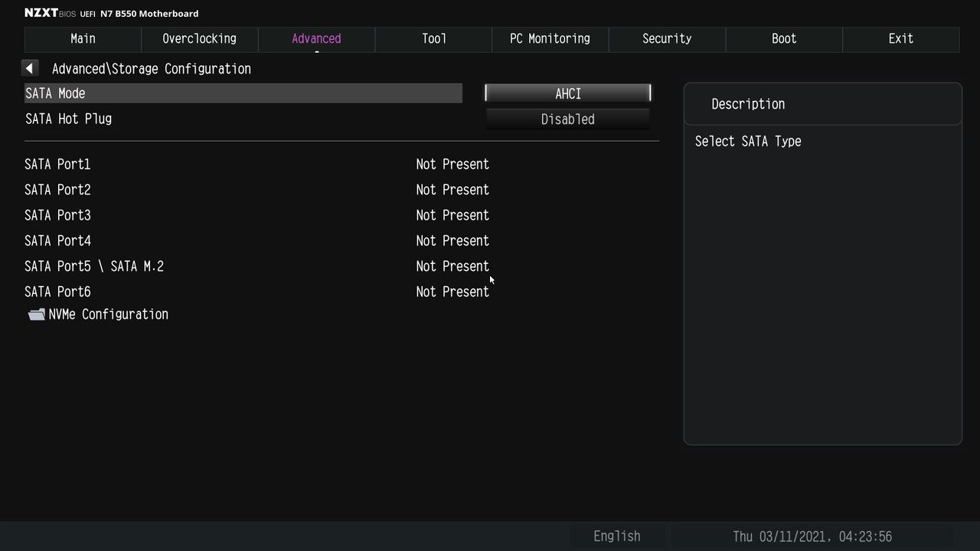980x551 pixels.
Task: Click the Advanced\Storage Configuration breadcrumb
Action: click(152, 69)
